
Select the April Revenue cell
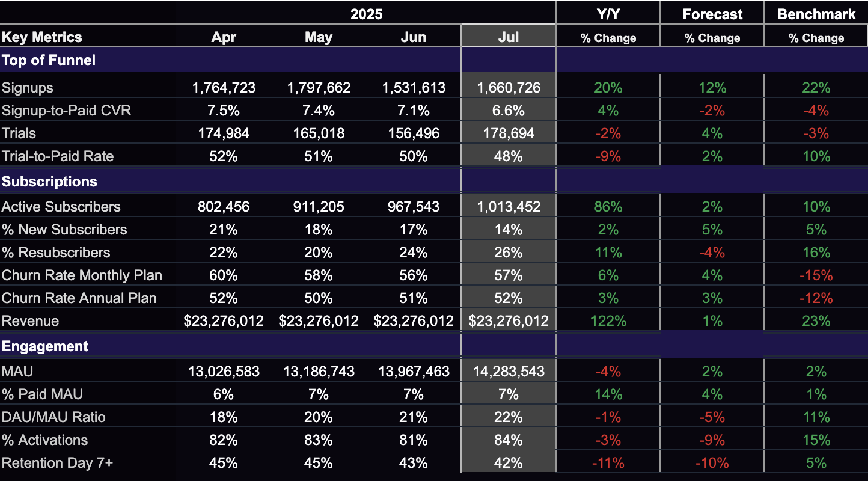[224, 321]
